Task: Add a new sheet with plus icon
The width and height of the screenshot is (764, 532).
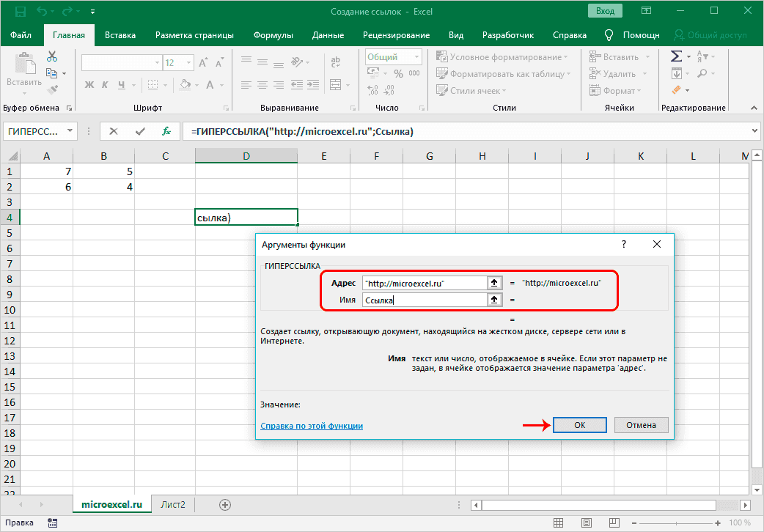Action: [x=225, y=505]
